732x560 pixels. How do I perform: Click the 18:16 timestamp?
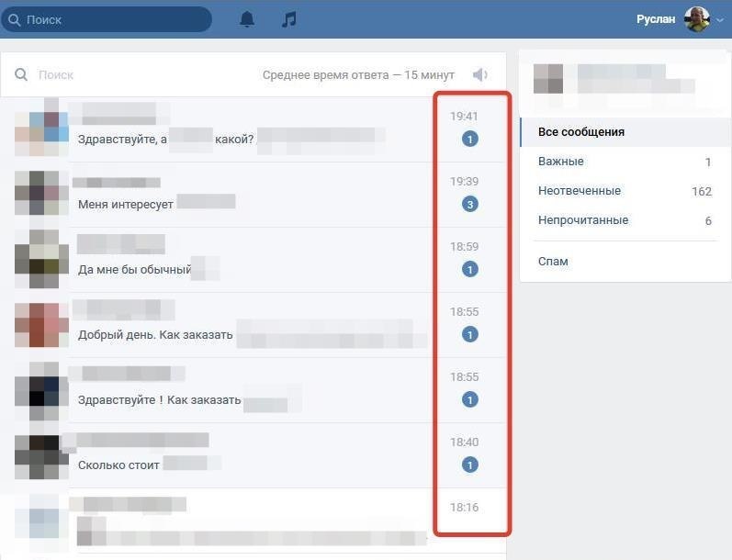click(x=464, y=508)
